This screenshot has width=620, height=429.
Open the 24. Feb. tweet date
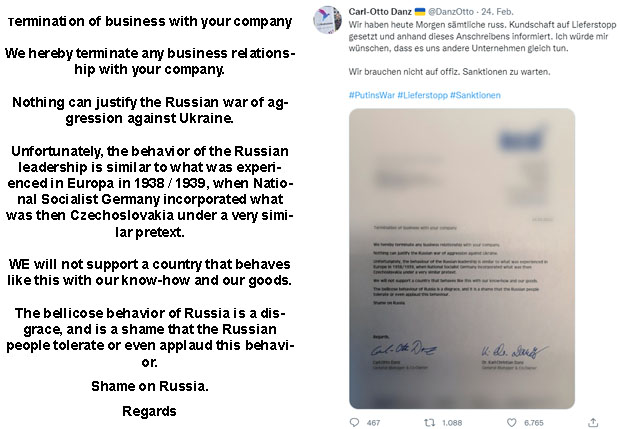pyautogui.click(x=497, y=12)
